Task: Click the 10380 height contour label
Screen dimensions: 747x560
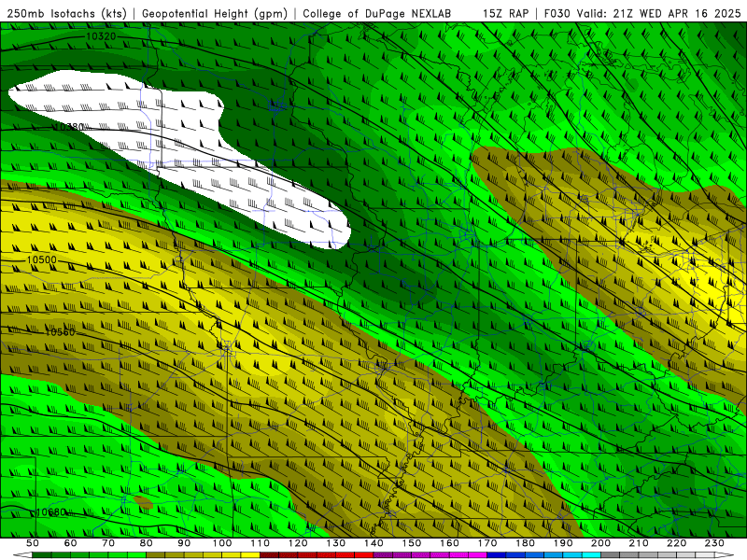Action: 69,127
